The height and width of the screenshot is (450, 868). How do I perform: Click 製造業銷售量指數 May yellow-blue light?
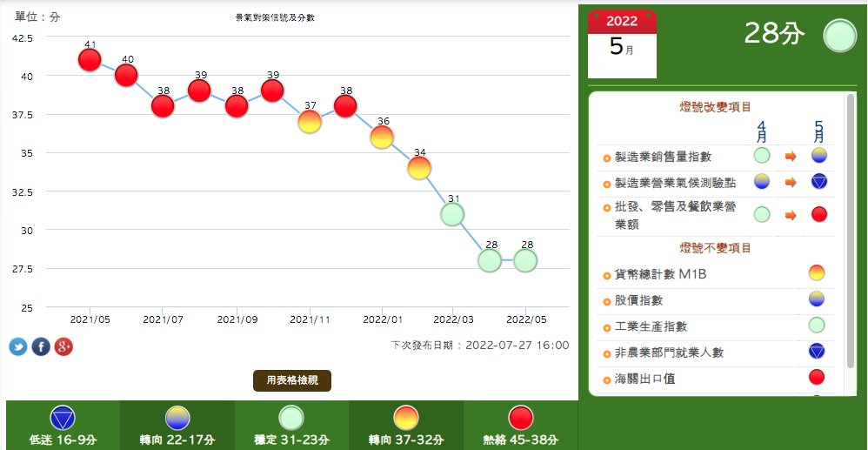(x=819, y=156)
